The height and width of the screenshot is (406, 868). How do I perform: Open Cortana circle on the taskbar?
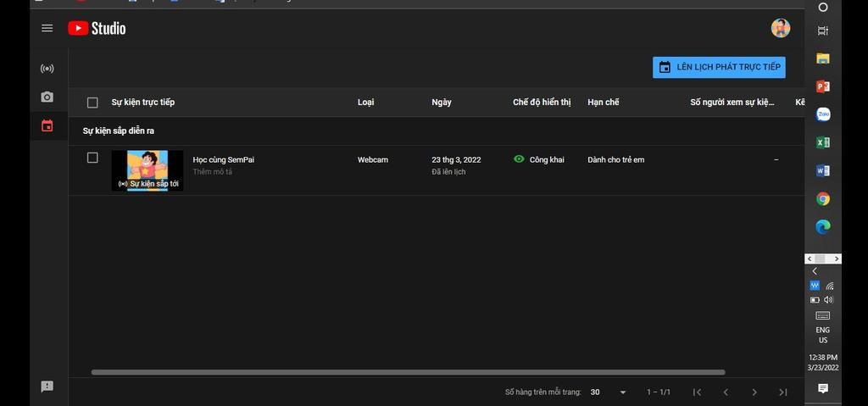(823, 7)
